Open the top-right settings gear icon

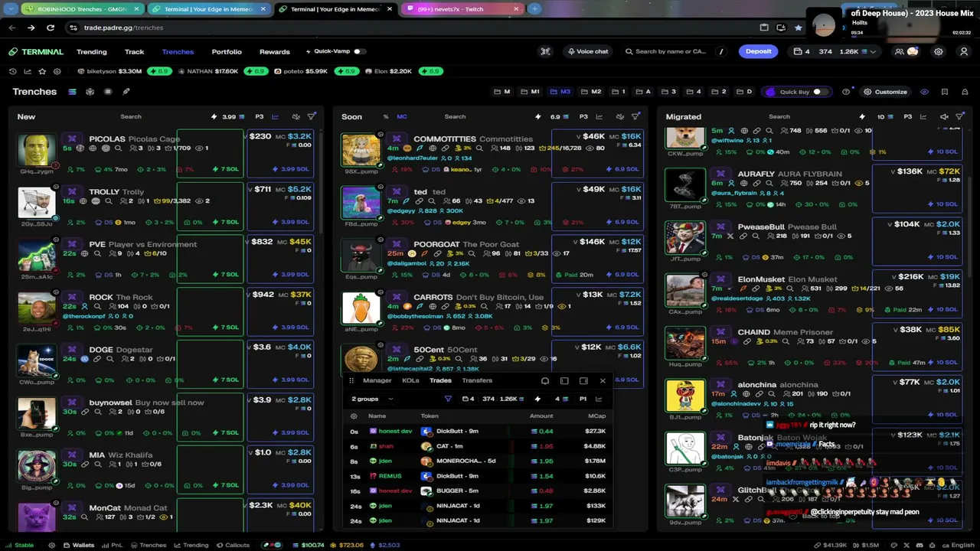pyautogui.click(x=939, y=51)
